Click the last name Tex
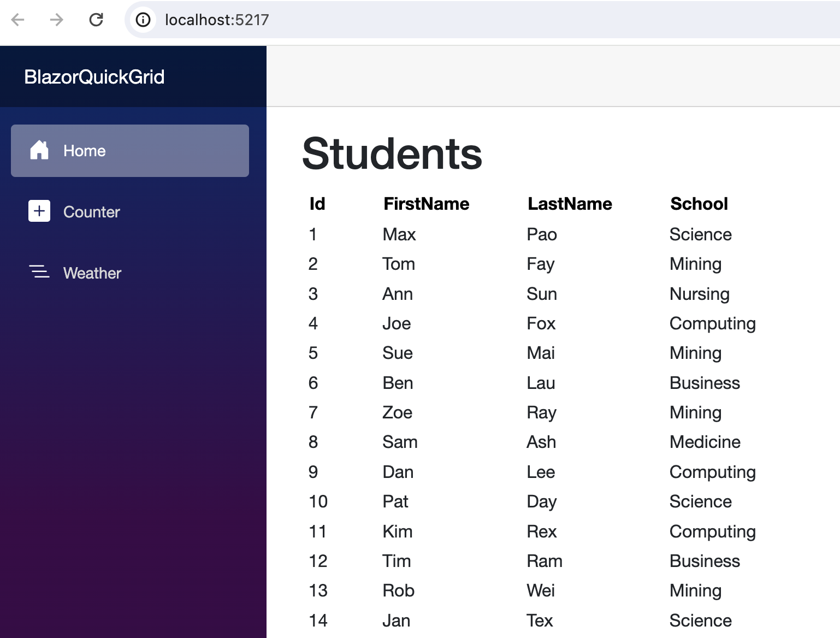 (540, 621)
